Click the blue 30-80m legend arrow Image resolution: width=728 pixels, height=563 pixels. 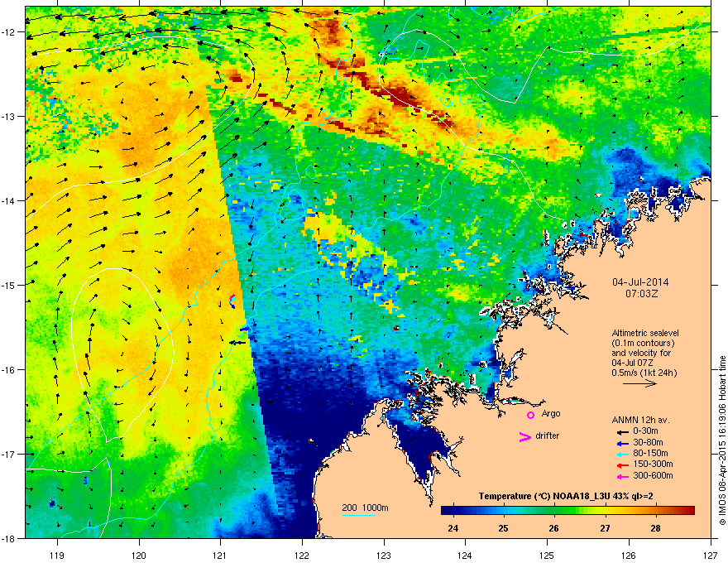(x=622, y=443)
